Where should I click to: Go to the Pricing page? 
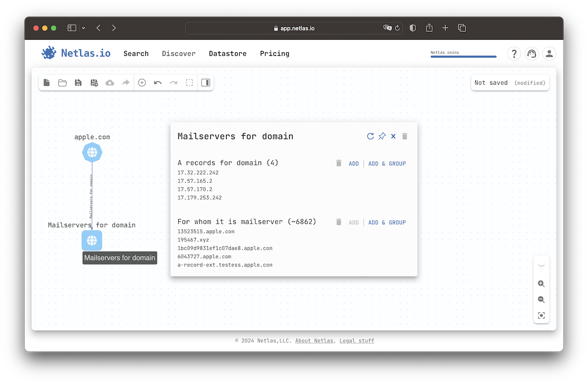pyautogui.click(x=274, y=54)
